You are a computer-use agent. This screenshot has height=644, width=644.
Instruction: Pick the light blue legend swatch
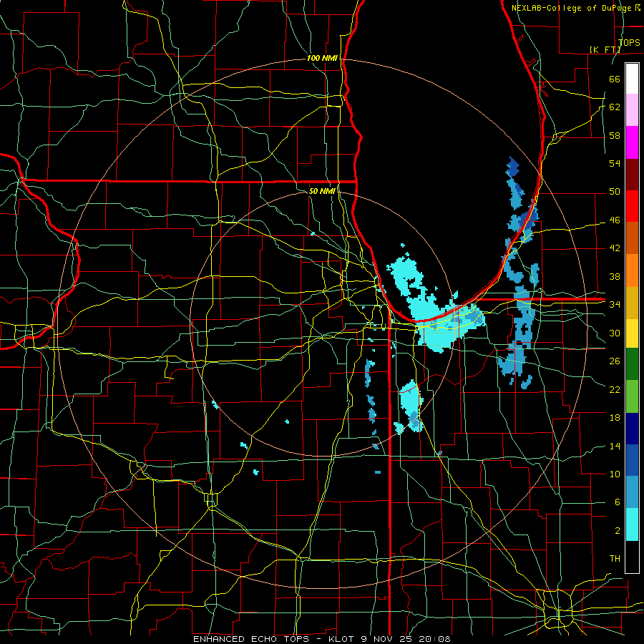(x=632, y=492)
